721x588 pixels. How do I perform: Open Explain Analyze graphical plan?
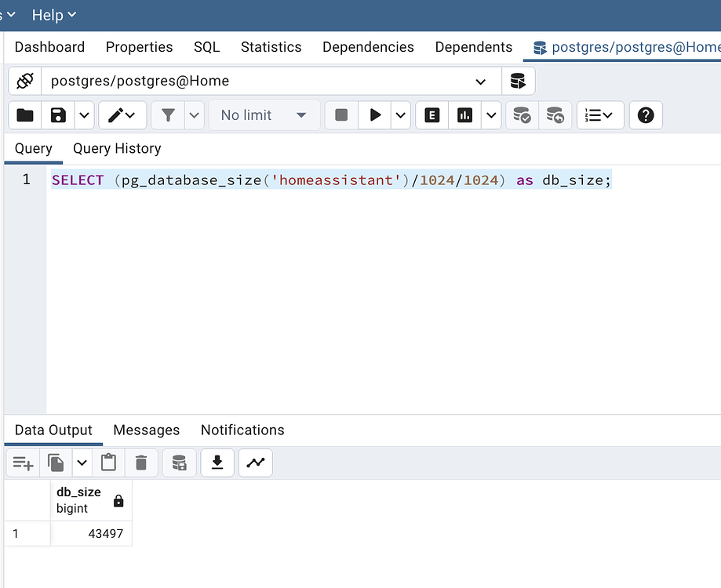464,114
